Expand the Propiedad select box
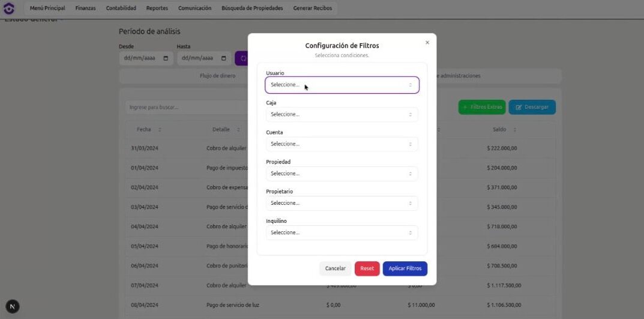The width and height of the screenshot is (644, 319). [x=342, y=174]
